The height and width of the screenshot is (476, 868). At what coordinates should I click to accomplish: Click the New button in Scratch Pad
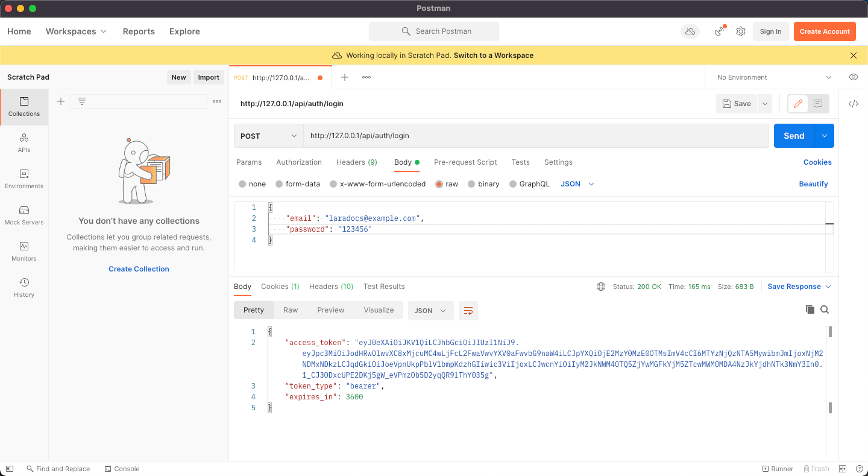[x=178, y=77]
